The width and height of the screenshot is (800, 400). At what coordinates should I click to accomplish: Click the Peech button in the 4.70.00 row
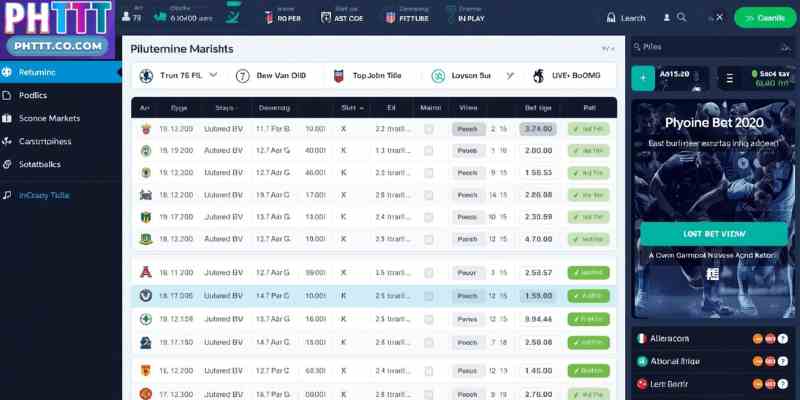coord(467,239)
